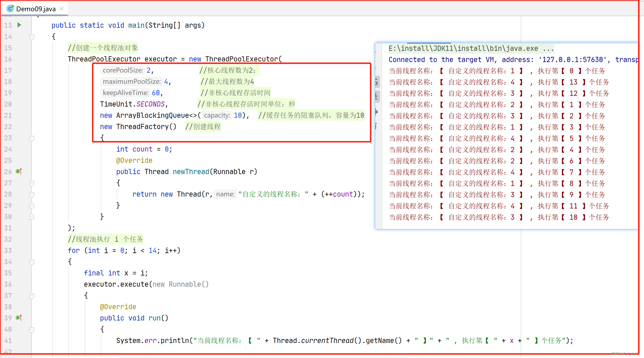The image size is (644, 358).
Task: Click the console line for task 10
Action: point(499,217)
